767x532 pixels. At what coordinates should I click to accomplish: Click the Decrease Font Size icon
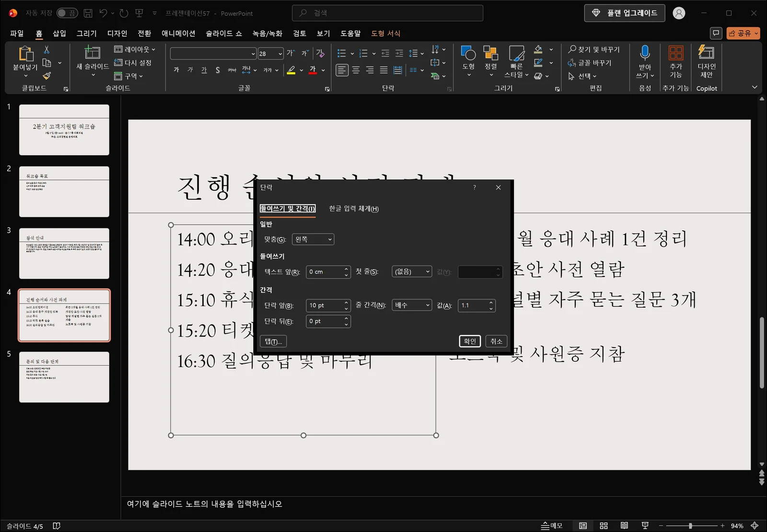tap(305, 53)
